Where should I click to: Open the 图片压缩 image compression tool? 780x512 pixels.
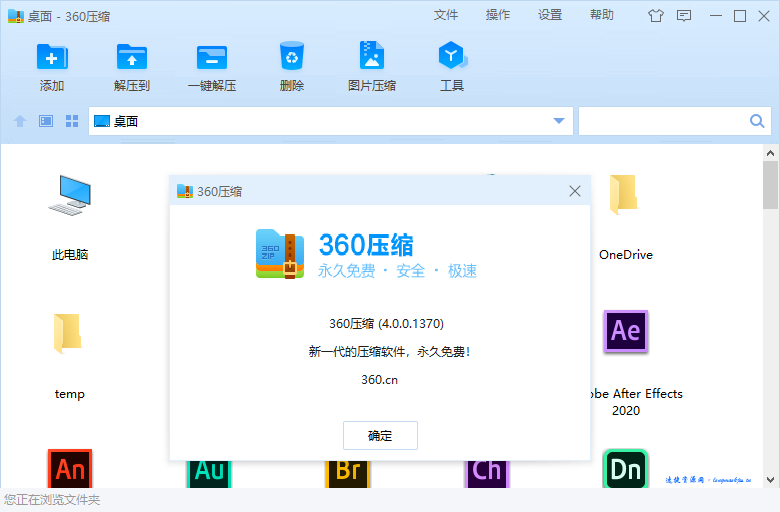point(372,55)
